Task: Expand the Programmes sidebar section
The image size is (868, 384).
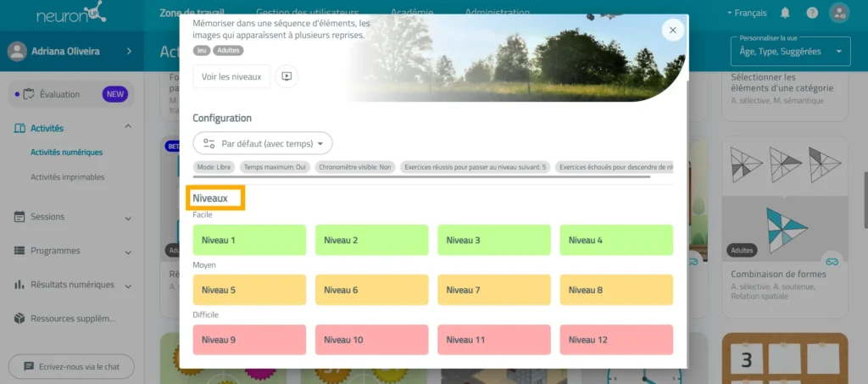Action: click(x=128, y=253)
